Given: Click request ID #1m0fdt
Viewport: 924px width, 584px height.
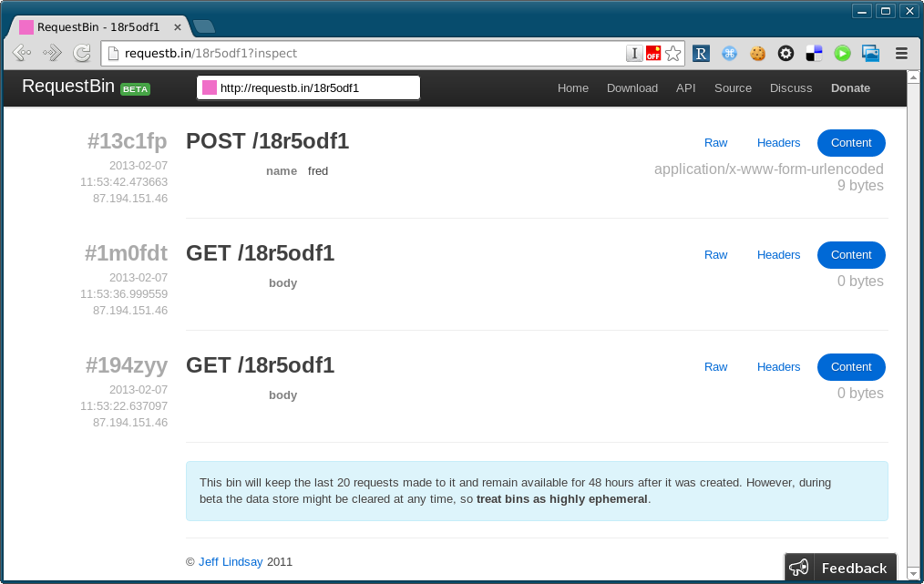Looking at the screenshot, I should 126,253.
